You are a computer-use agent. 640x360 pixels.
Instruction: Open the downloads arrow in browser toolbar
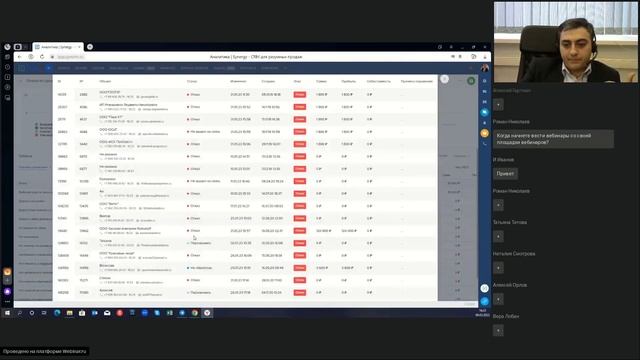(x=485, y=57)
